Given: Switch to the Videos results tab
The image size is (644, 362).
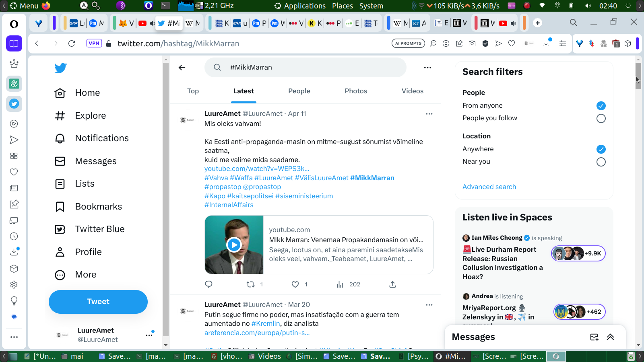Looking at the screenshot, I should pos(413,91).
